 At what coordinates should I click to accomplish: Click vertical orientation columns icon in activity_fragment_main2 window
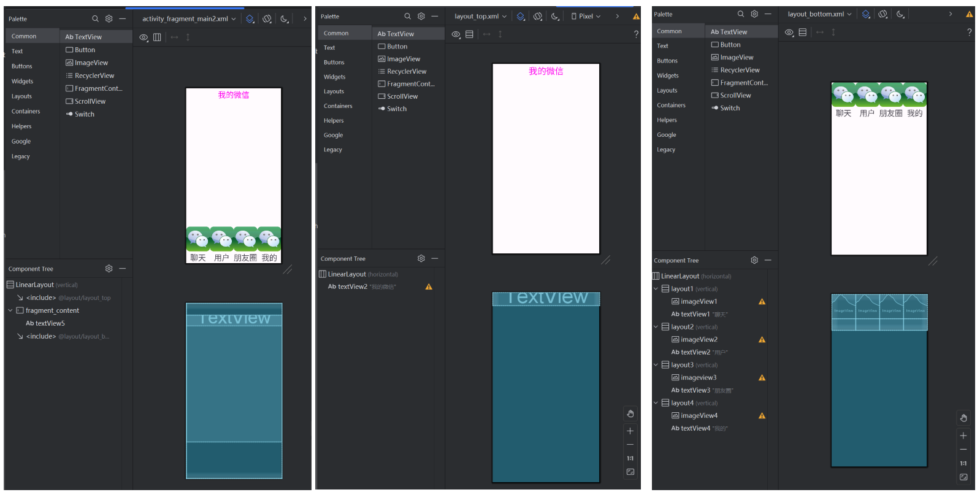pos(157,37)
